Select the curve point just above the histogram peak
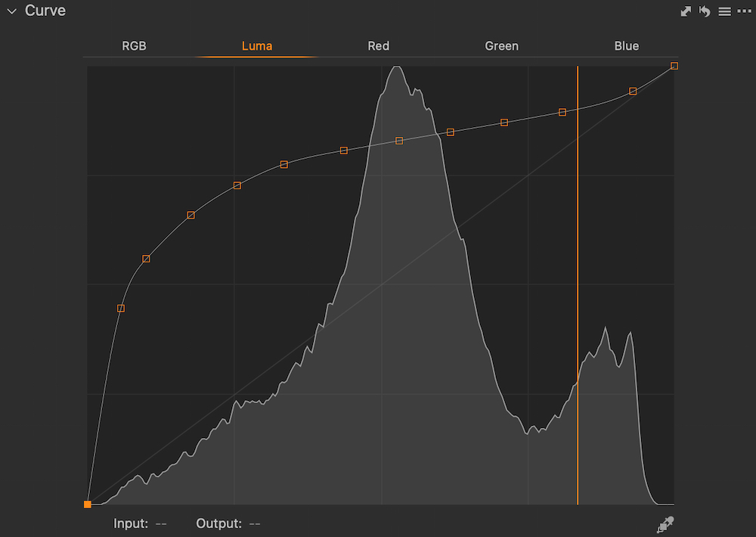Viewport: 756px width, 537px height. [400, 141]
